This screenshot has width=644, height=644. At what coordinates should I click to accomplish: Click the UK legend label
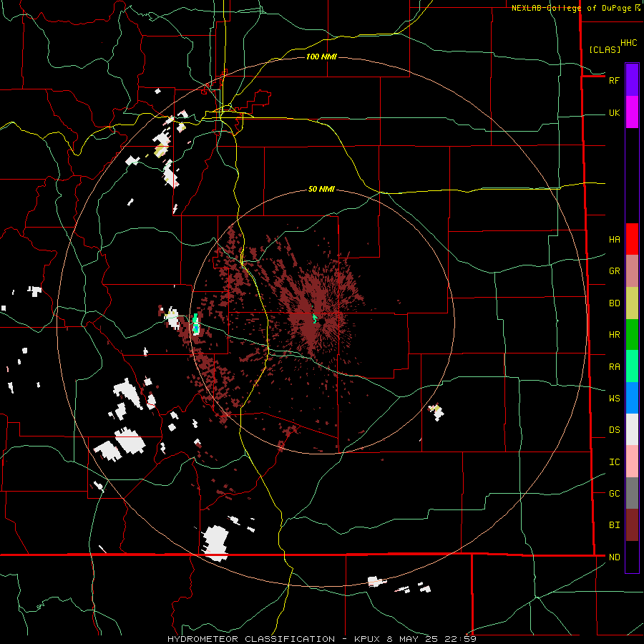[614, 113]
